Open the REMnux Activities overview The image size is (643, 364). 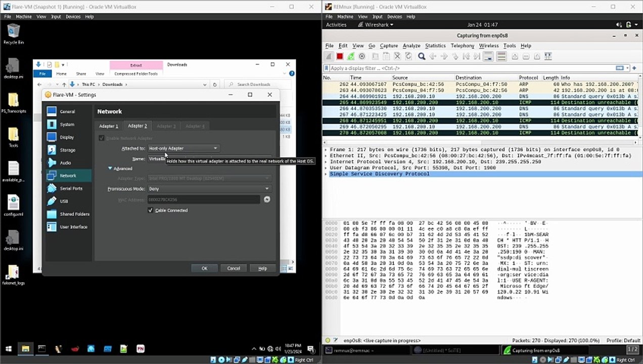point(336,25)
